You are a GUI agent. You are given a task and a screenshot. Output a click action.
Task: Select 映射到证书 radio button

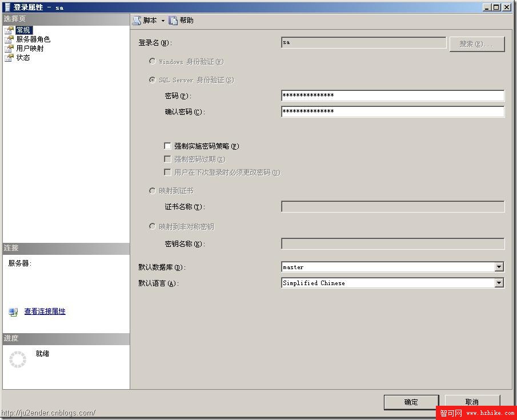click(153, 191)
